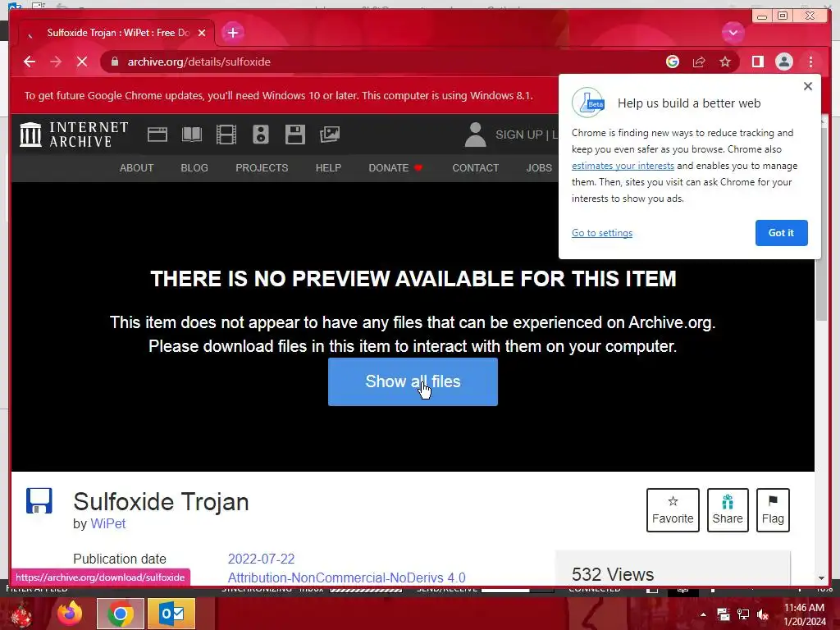Click the 2022-07-22 publication date link
Viewport: 840px width, 630px height.
pyautogui.click(x=261, y=559)
